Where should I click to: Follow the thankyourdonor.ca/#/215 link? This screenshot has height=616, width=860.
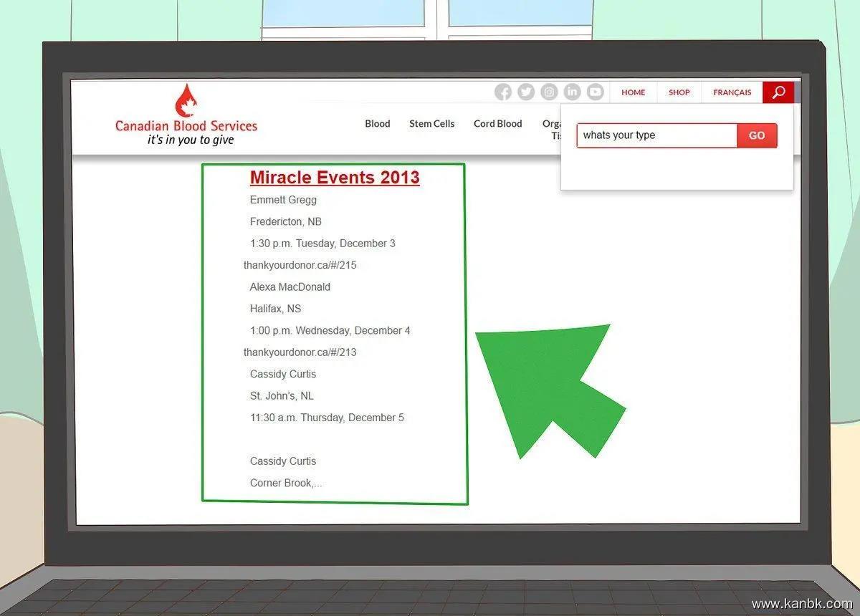pos(300,265)
